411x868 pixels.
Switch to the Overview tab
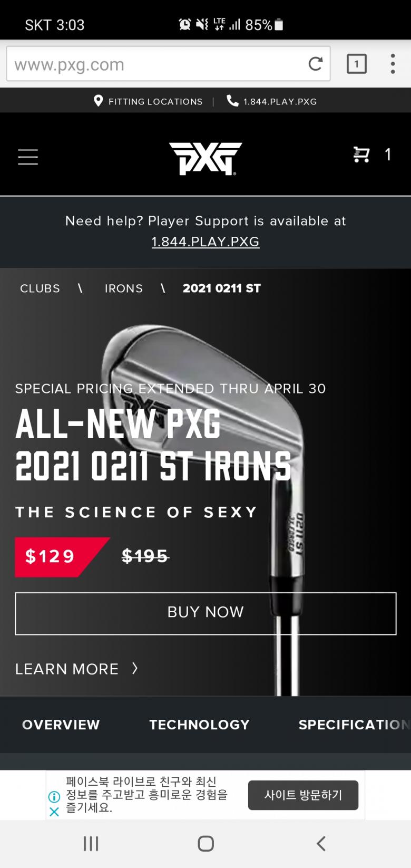61,725
